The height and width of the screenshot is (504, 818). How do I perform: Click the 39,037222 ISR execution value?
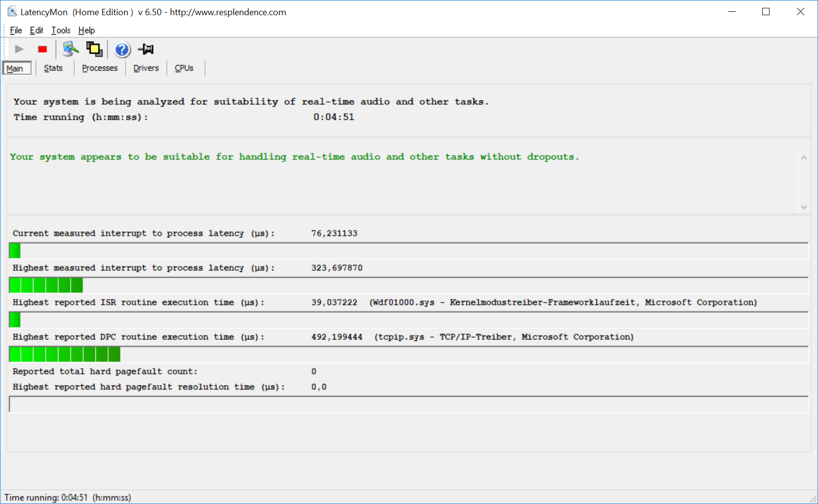(x=335, y=302)
